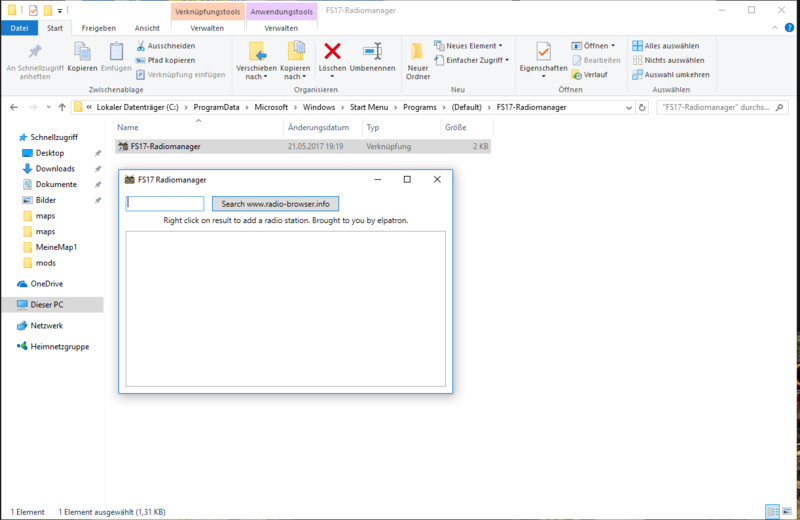Select the FS17-Radiomanager shortcut file

coord(165,146)
